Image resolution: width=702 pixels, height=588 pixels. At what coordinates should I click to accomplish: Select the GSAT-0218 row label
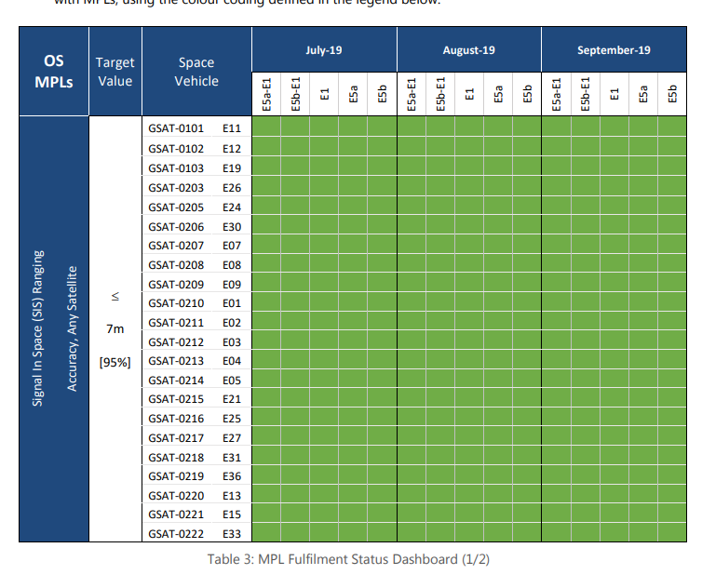coord(176,458)
